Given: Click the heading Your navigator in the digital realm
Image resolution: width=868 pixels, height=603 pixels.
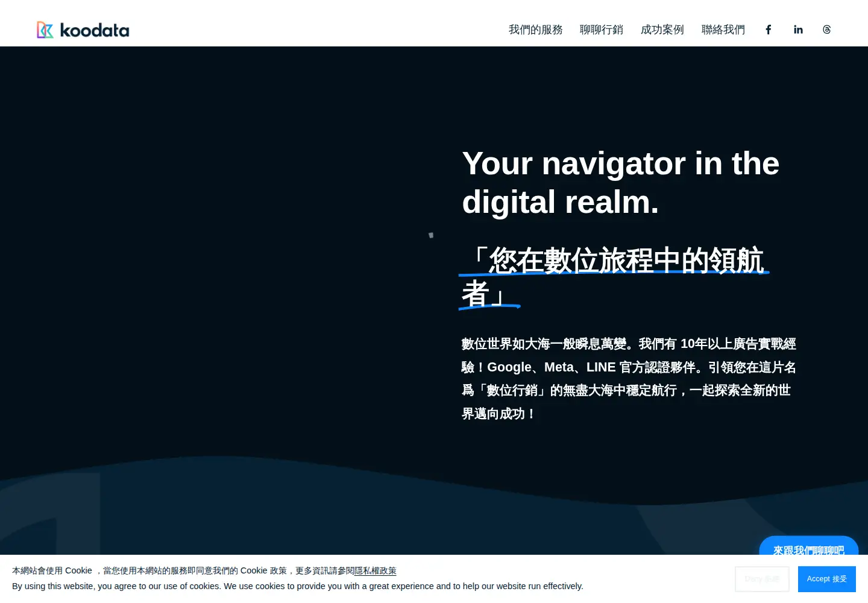Looking at the screenshot, I should (x=621, y=182).
